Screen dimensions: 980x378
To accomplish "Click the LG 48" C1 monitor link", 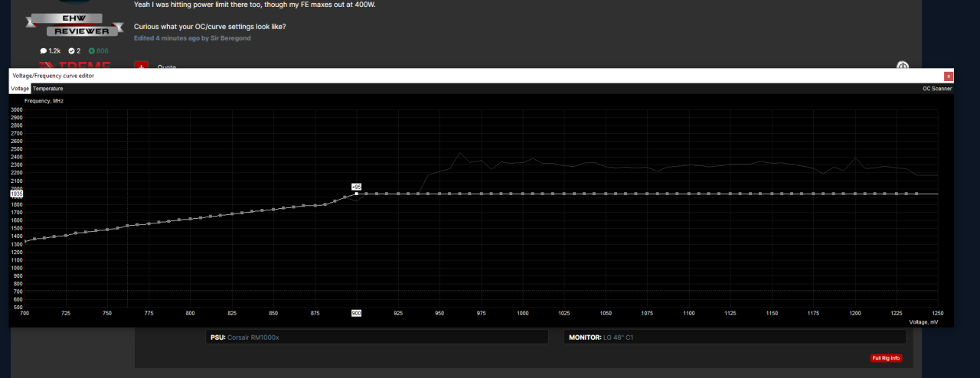I will pyautogui.click(x=618, y=337).
